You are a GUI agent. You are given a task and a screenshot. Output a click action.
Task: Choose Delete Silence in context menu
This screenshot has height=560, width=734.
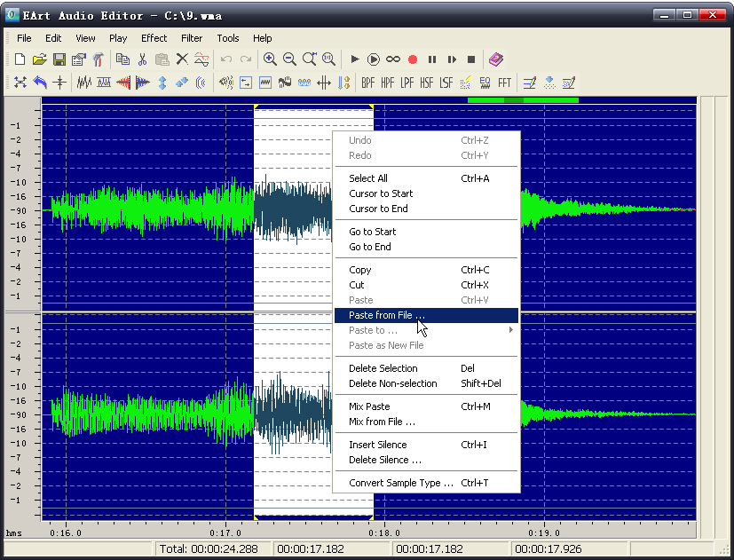point(426,460)
